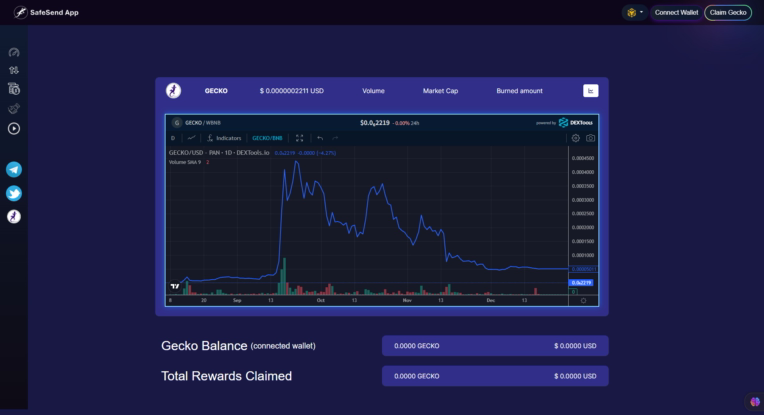Screen dimensions: 764x415
Task: Click the DEXTools logo link
Action: coord(575,123)
